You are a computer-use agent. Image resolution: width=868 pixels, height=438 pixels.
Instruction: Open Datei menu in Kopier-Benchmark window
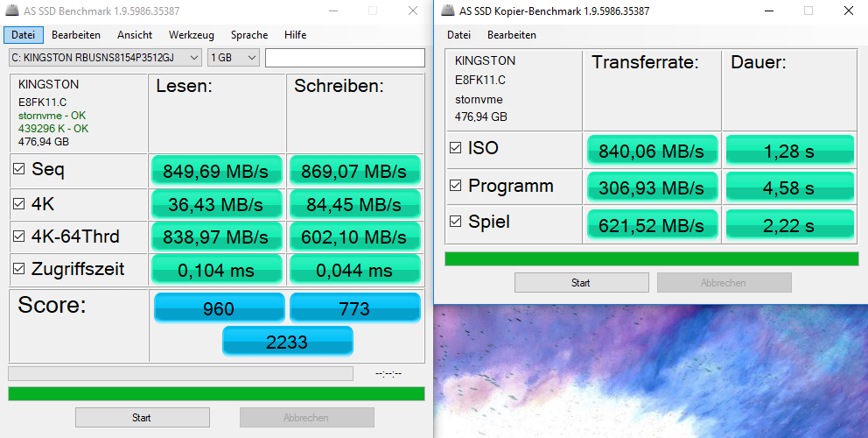tap(458, 35)
